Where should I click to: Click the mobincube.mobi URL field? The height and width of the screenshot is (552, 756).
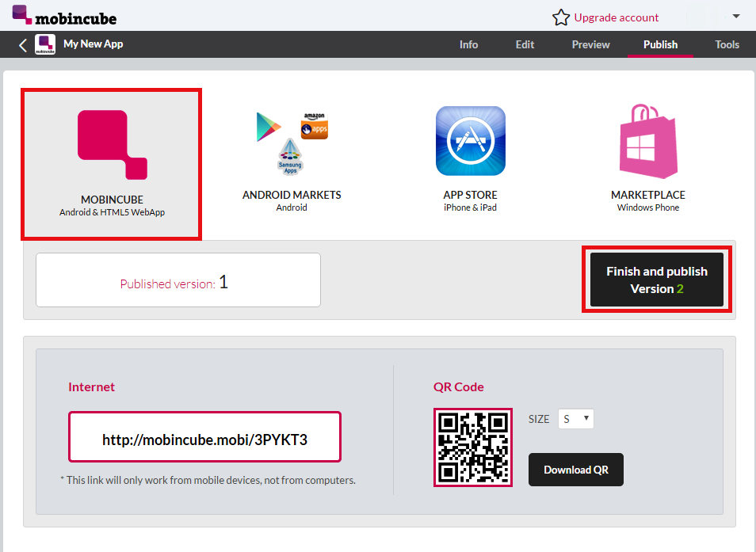tap(205, 437)
